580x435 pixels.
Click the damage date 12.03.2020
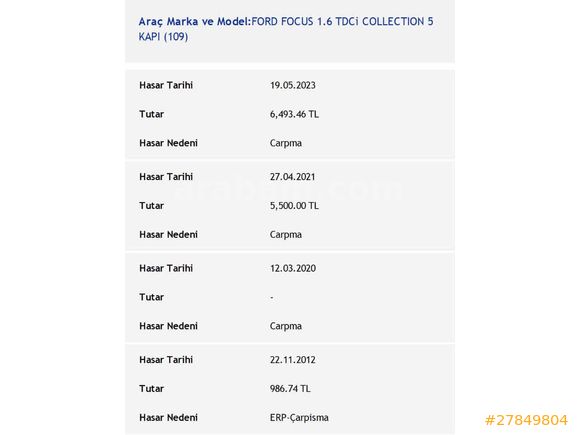click(x=293, y=268)
